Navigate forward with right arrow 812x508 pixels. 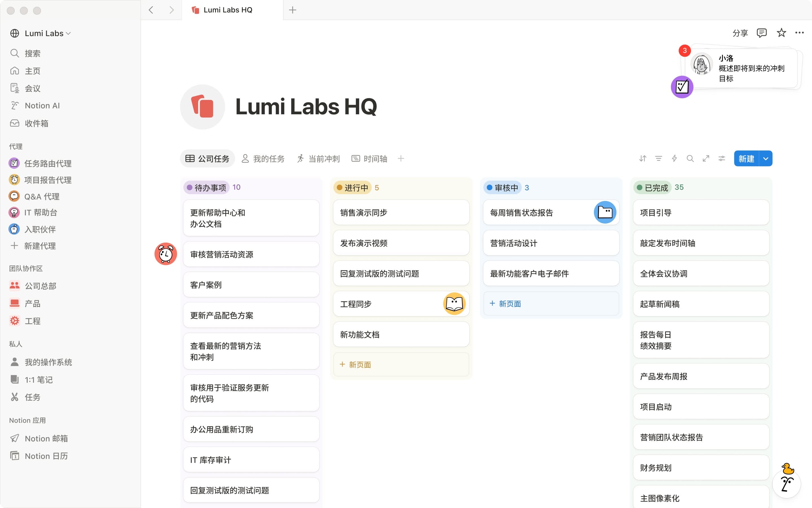pos(171,10)
